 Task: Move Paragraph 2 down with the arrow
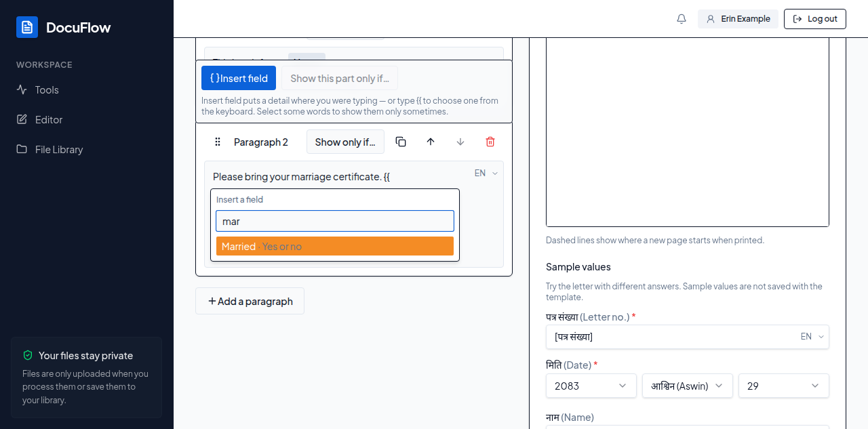(x=460, y=142)
